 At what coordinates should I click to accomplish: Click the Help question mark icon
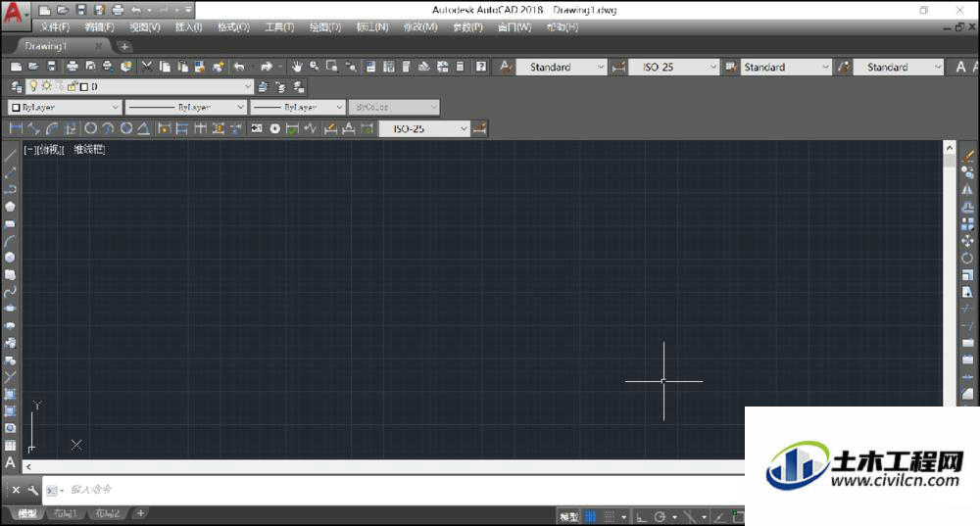pos(480,67)
